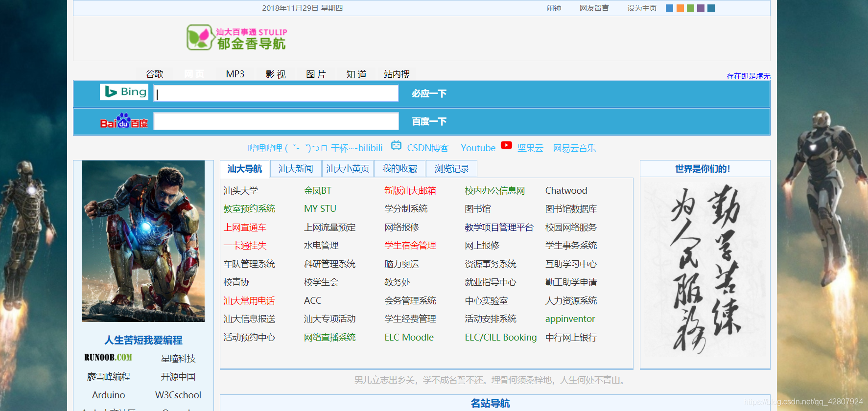Open the W3Cschool link
Image resolution: width=868 pixels, height=411 pixels.
tap(178, 395)
